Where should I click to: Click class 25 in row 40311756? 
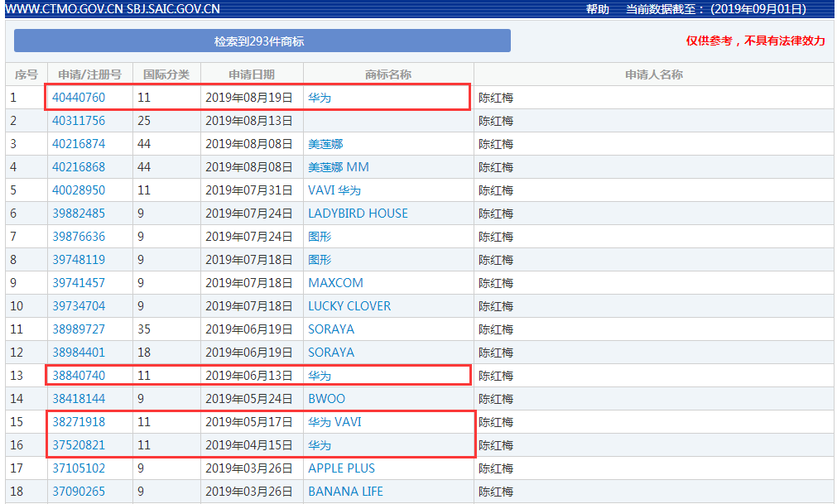tap(144, 121)
